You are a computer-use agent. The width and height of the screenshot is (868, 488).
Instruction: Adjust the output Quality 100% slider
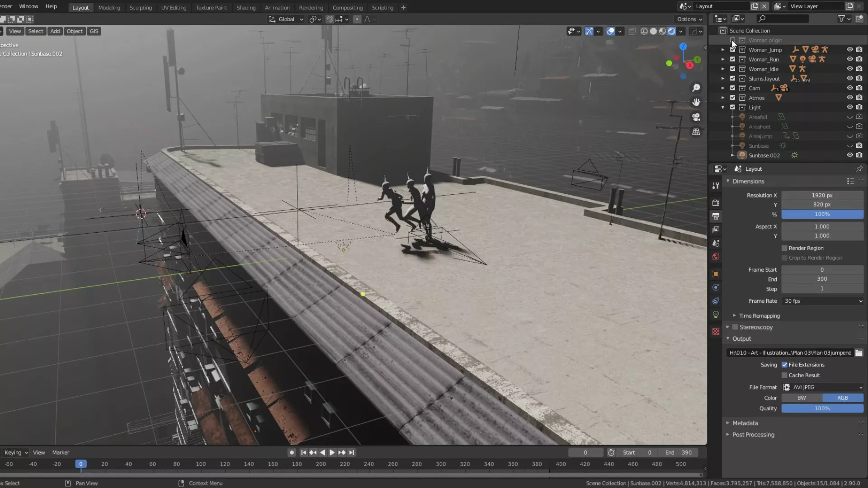click(x=822, y=408)
